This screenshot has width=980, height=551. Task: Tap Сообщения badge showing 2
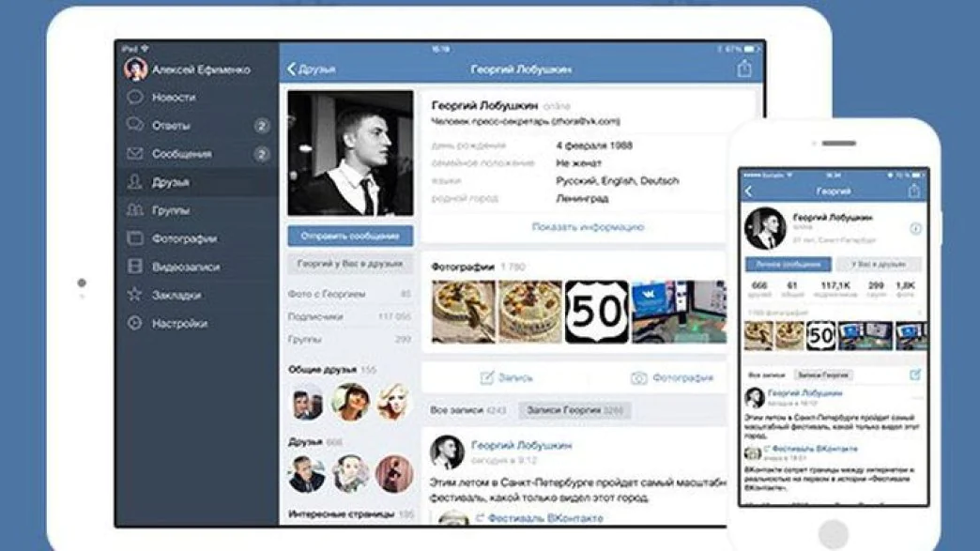pyautogui.click(x=262, y=154)
